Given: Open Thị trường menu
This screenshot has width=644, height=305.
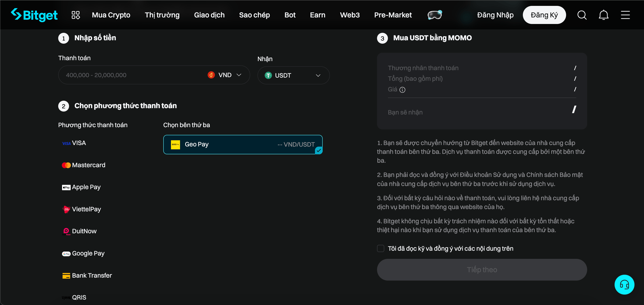Looking at the screenshot, I should pos(162,15).
